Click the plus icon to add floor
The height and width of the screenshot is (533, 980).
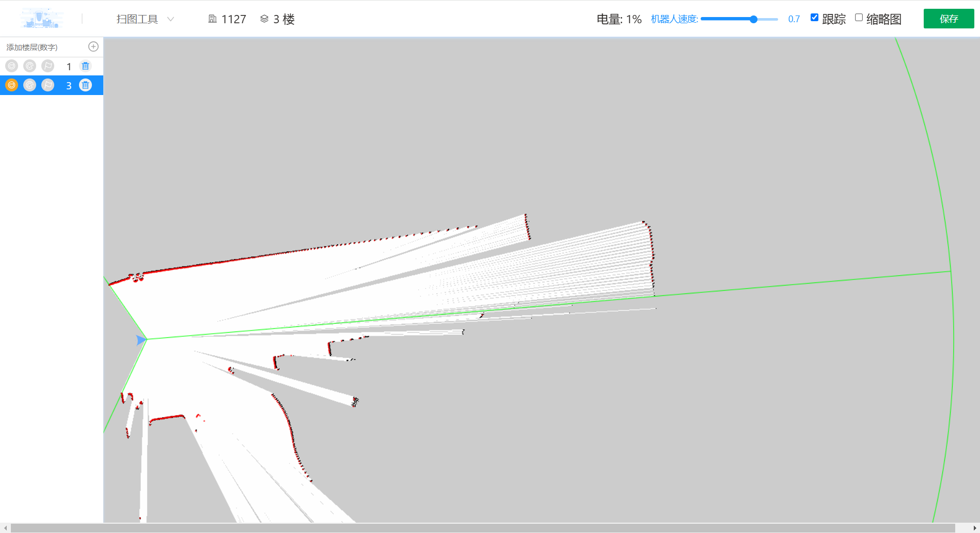point(93,47)
